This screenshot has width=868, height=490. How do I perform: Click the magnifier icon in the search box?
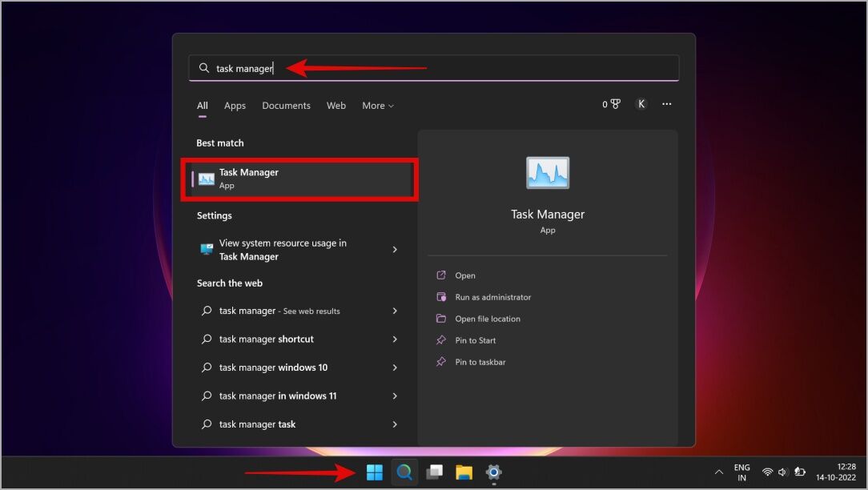[203, 68]
